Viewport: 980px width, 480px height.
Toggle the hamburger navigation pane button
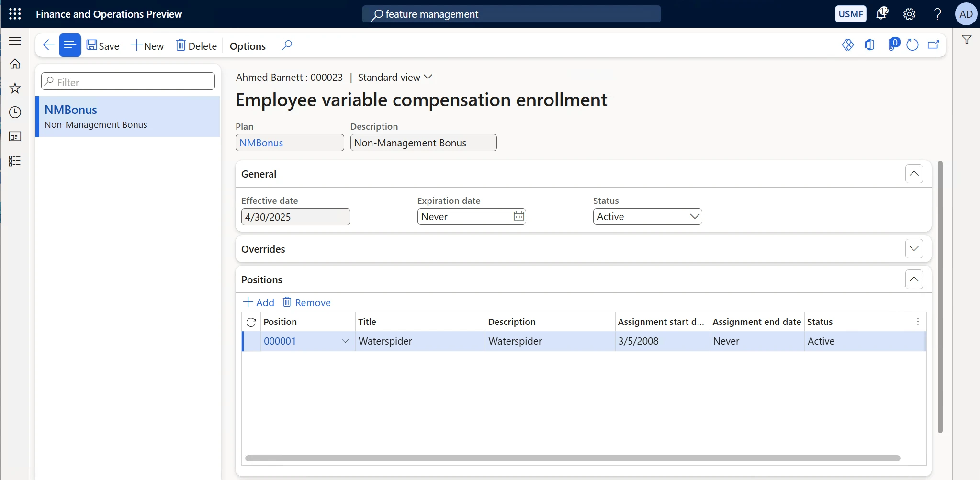point(15,41)
